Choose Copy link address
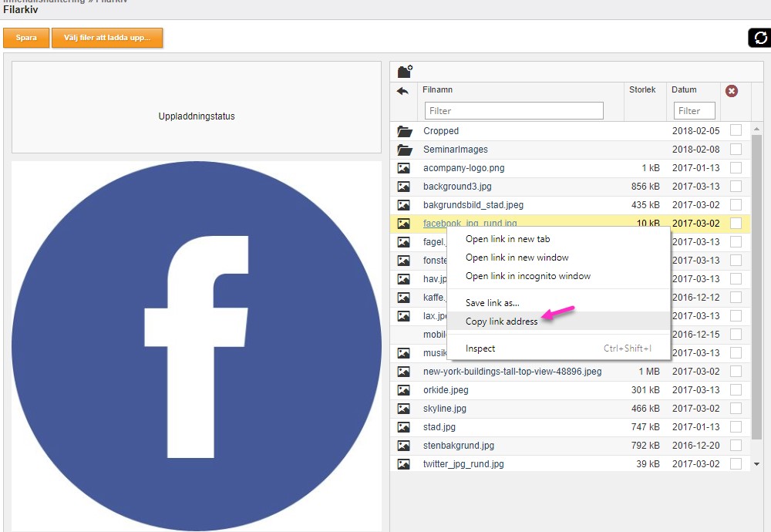The width and height of the screenshot is (771, 532). tap(558, 322)
